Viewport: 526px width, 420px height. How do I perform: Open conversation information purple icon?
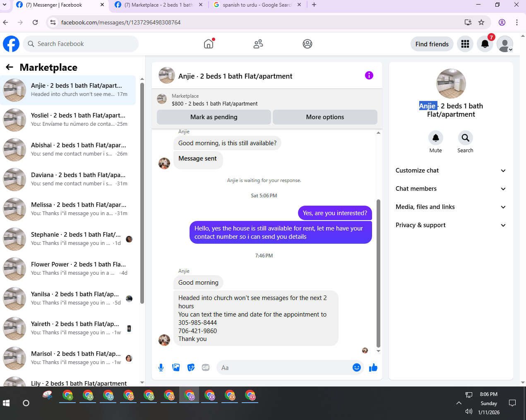click(x=369, y=75)
